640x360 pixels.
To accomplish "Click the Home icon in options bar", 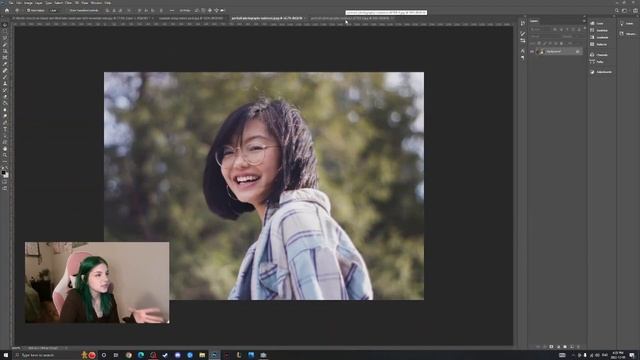I will point(7,10).
